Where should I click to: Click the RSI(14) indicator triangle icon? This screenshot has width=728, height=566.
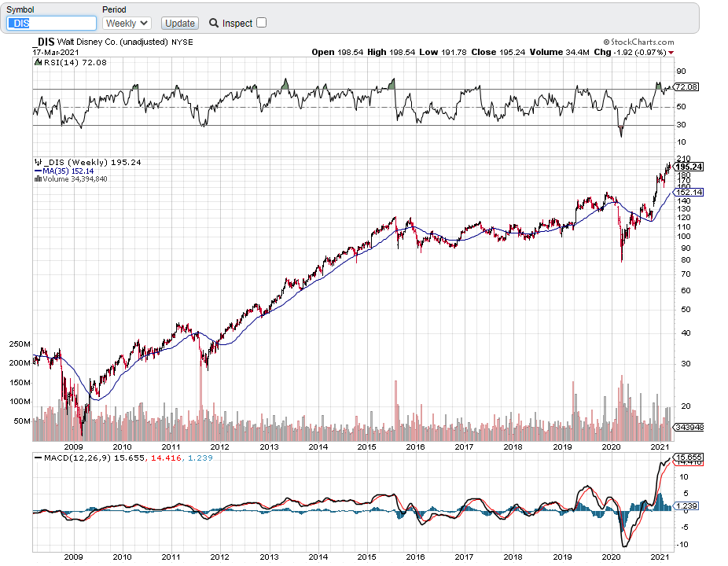click(x=38, y=62)
